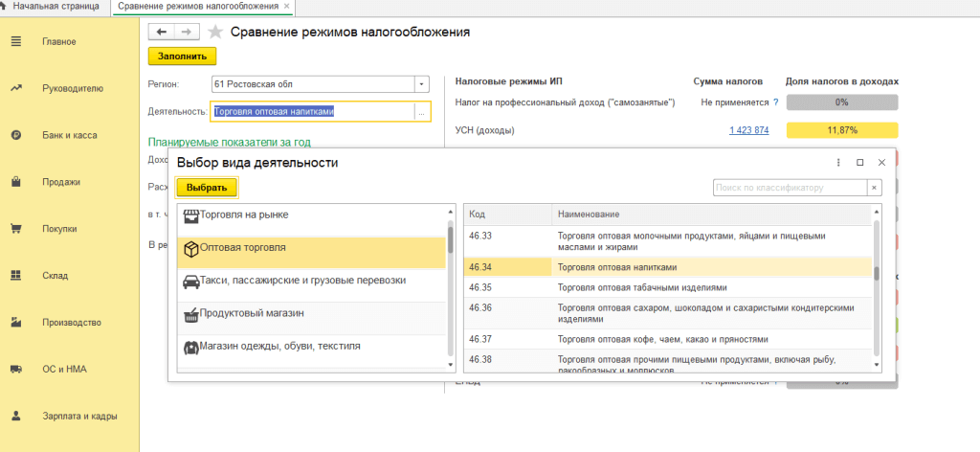This screenshot has height=452, width=980.
Task: Click the back navigation arrow
Action: point(161,33)
